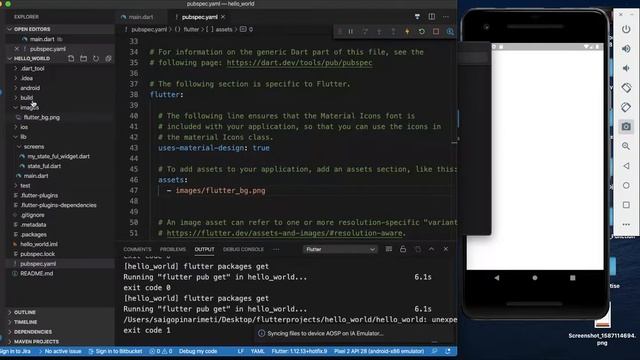Viewport: 640px width, 360px height.
Task: Open the Flutter output channel dropdown
Action: tap(340, 249)
